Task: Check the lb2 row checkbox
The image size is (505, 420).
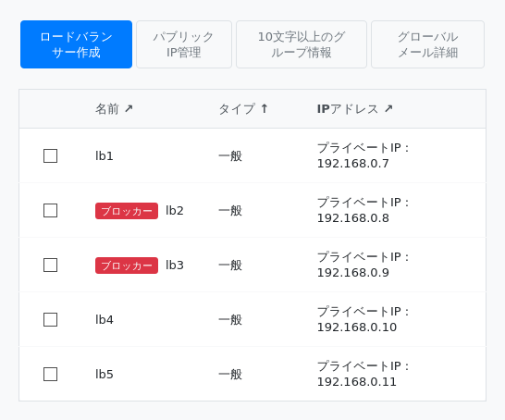Action: point(51,210)
